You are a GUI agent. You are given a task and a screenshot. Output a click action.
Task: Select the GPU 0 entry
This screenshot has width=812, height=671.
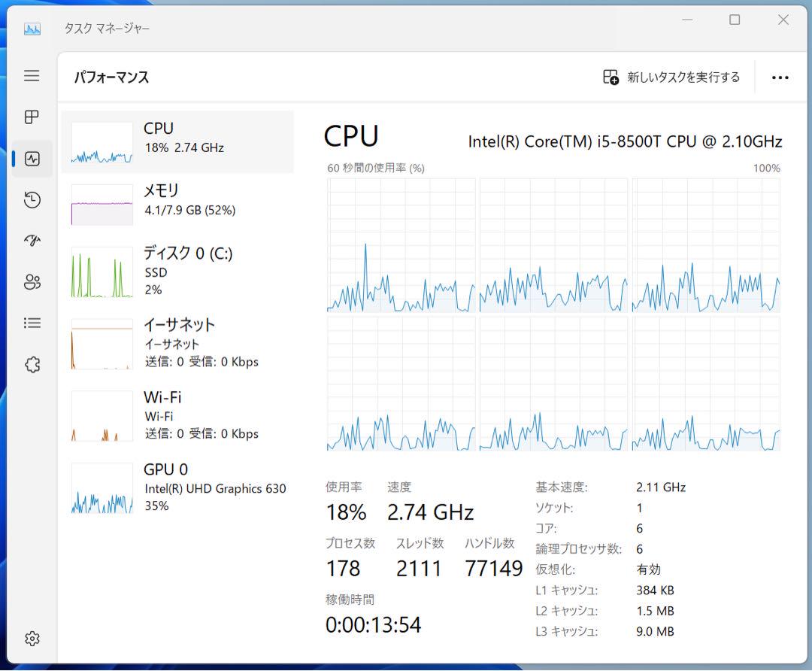[177, 487]
